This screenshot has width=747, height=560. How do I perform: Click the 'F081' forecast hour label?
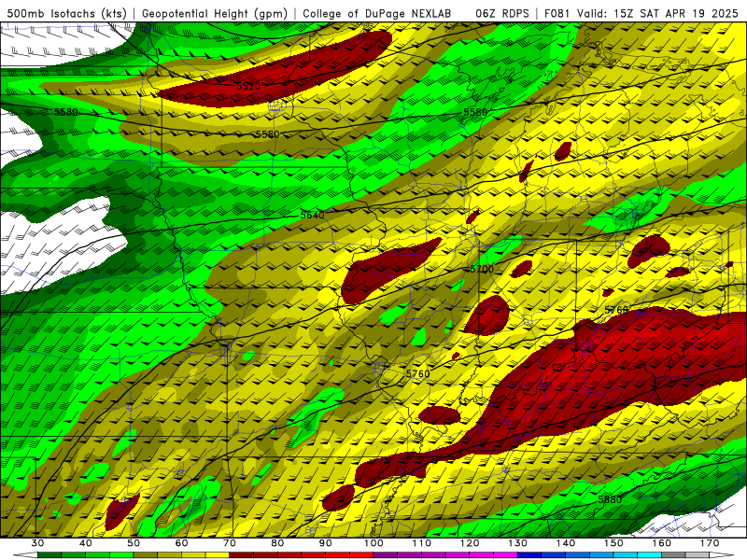point(557,14)
